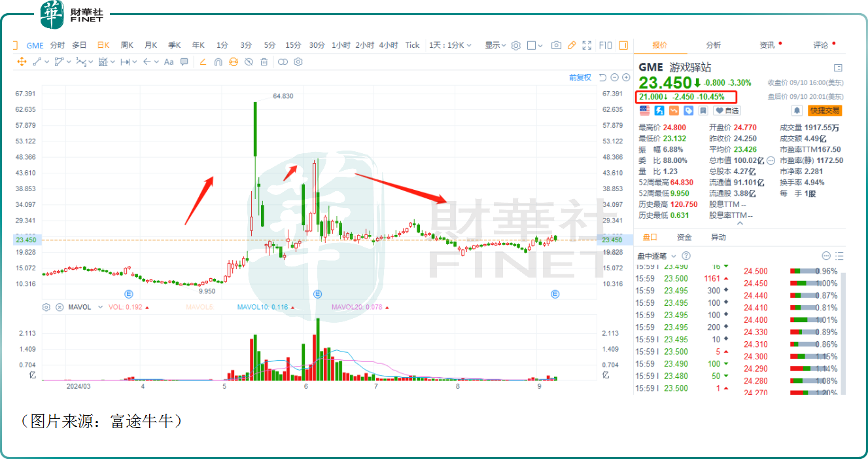Viewport: 868px width, 472px height.
Task: Insert a comment note bubble
Action: point(184,62)
